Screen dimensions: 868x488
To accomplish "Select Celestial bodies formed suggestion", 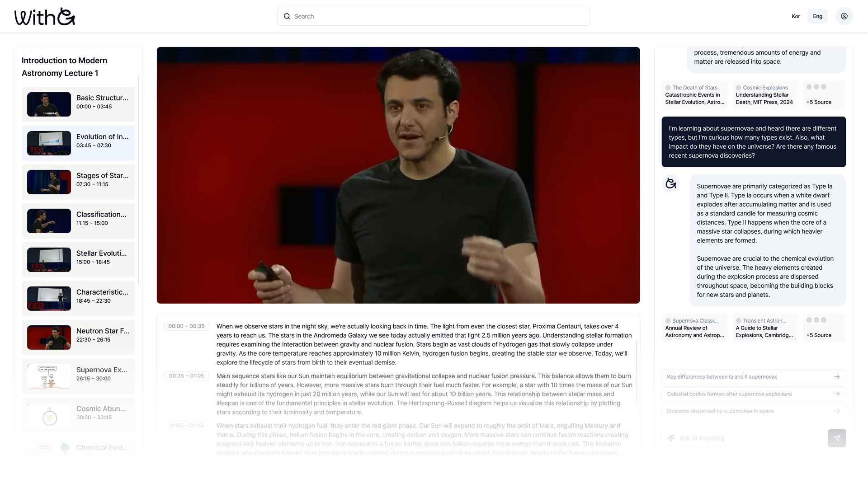I will coord(729,394).
